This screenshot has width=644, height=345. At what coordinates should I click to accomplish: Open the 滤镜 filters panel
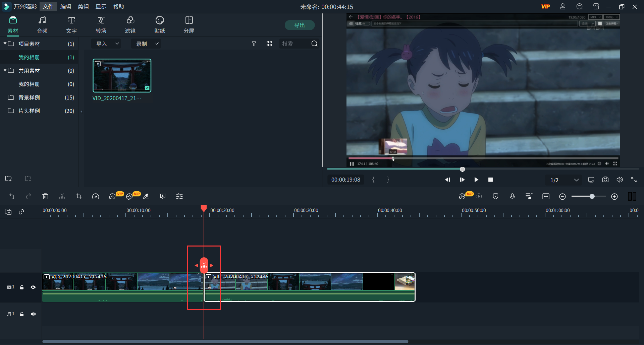pyautogui.click(x=130, y=25)
